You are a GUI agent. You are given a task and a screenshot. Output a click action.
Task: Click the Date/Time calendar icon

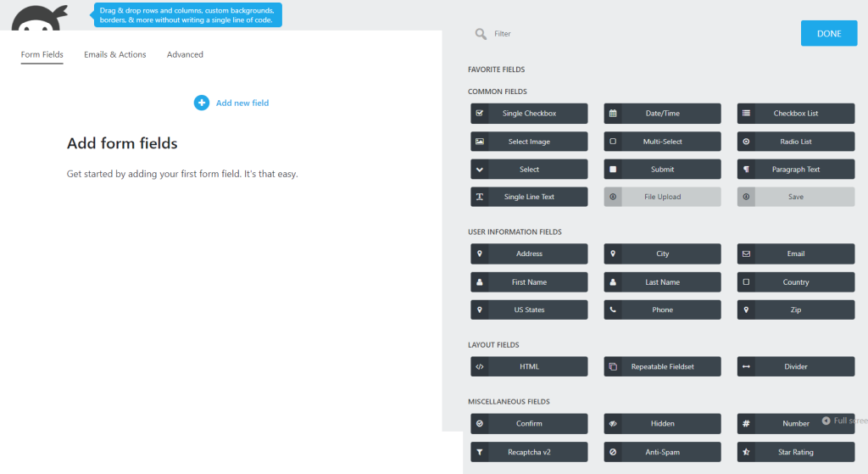613,113
